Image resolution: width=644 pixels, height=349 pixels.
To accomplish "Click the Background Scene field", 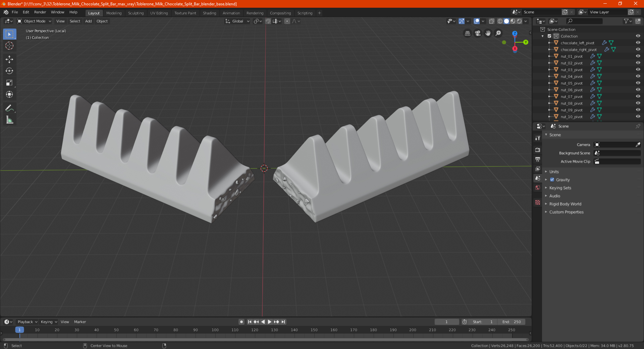I will click(617, 153).
